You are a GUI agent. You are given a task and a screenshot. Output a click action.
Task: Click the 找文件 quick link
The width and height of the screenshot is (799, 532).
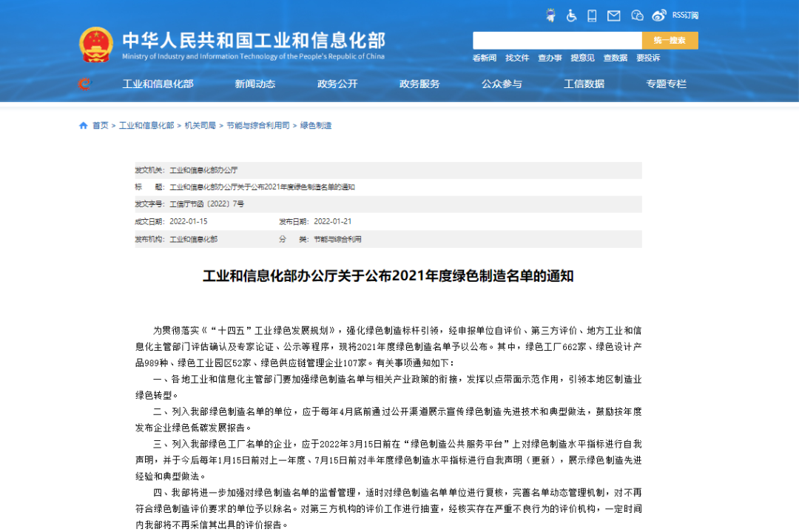point(517,58)
